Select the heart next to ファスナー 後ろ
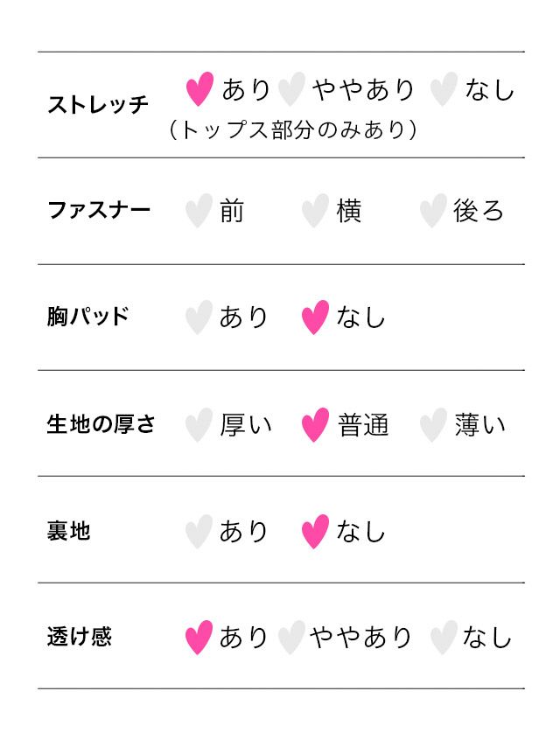Screen dimensions: 560x747 [x=432, y=211]
